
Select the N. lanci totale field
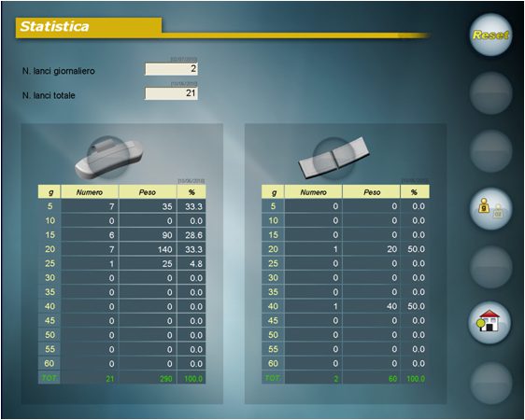coord(172,93)
